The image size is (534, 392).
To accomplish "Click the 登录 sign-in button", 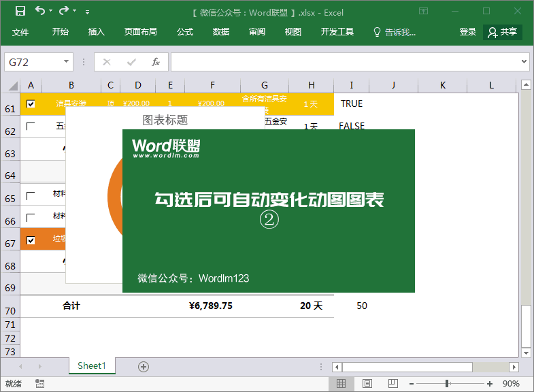I will click(x=467, y=32).
